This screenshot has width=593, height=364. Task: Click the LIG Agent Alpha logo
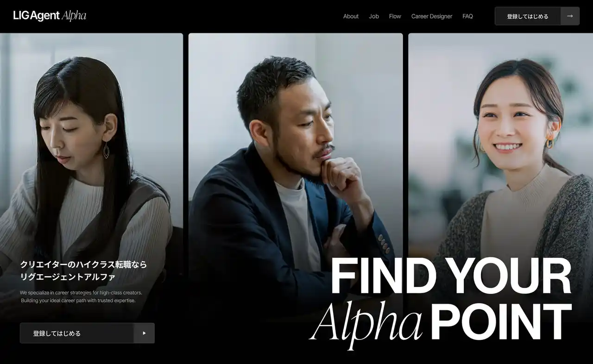coord(50,16)
